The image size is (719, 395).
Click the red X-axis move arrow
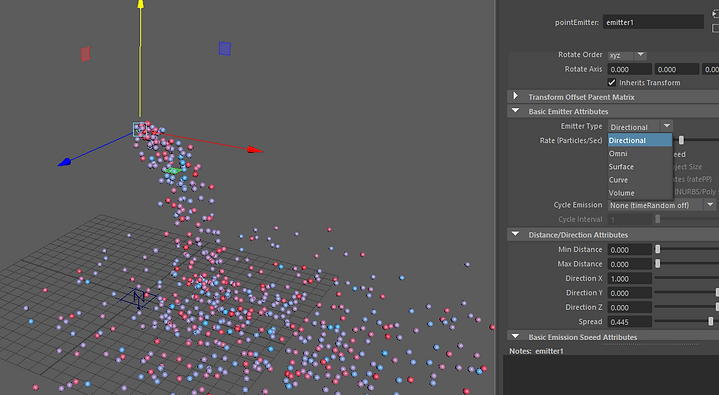(x=254, y=150)
